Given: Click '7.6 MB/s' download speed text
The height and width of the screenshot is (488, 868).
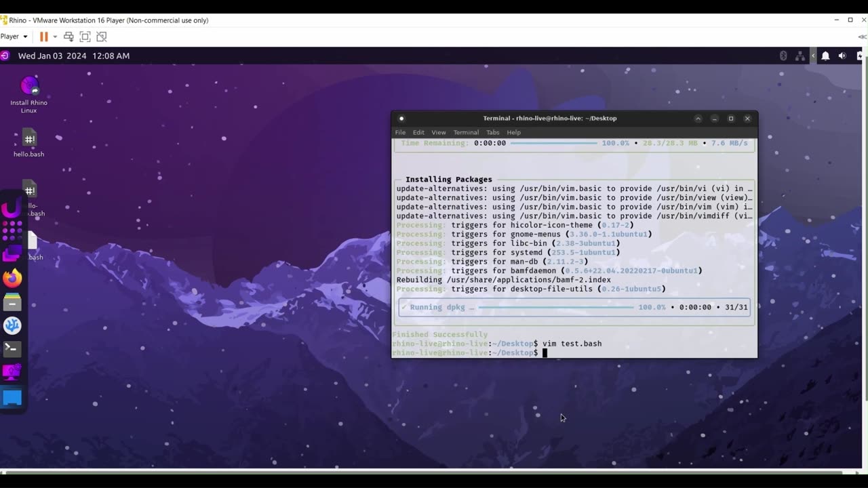Looking at the screenshot, I should [x=730, y=143].
